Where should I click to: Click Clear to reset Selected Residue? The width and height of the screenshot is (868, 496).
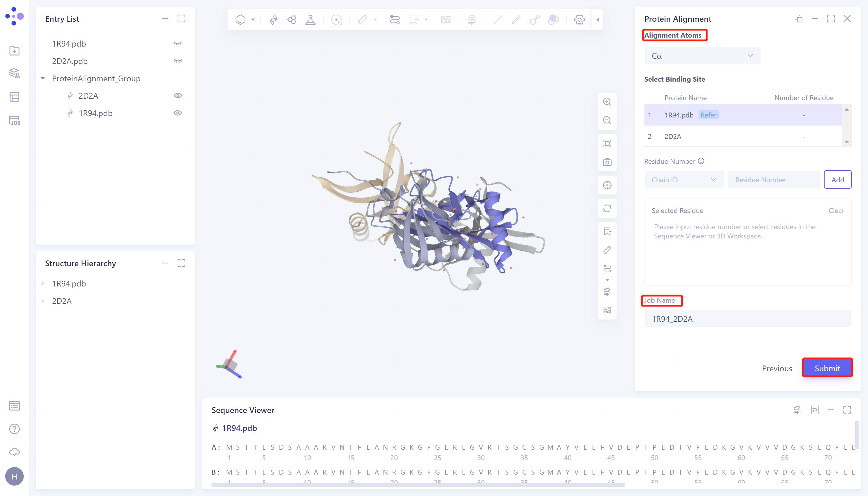pyautogui.click(x=836, y=211)
